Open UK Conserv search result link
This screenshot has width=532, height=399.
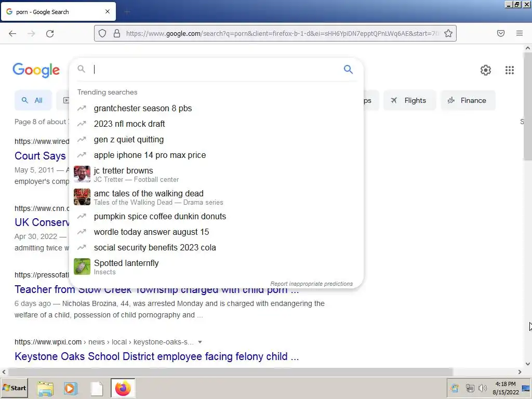(x=42, y=222)
